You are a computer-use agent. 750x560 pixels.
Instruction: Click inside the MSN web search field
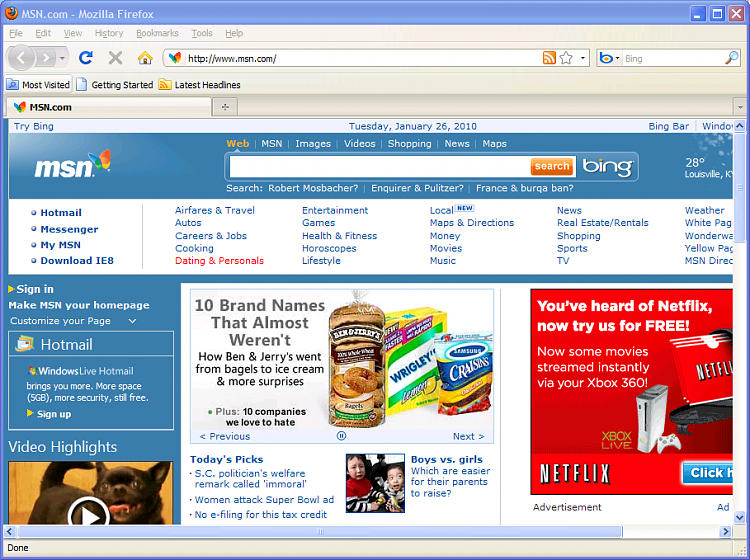pos(380,166)
